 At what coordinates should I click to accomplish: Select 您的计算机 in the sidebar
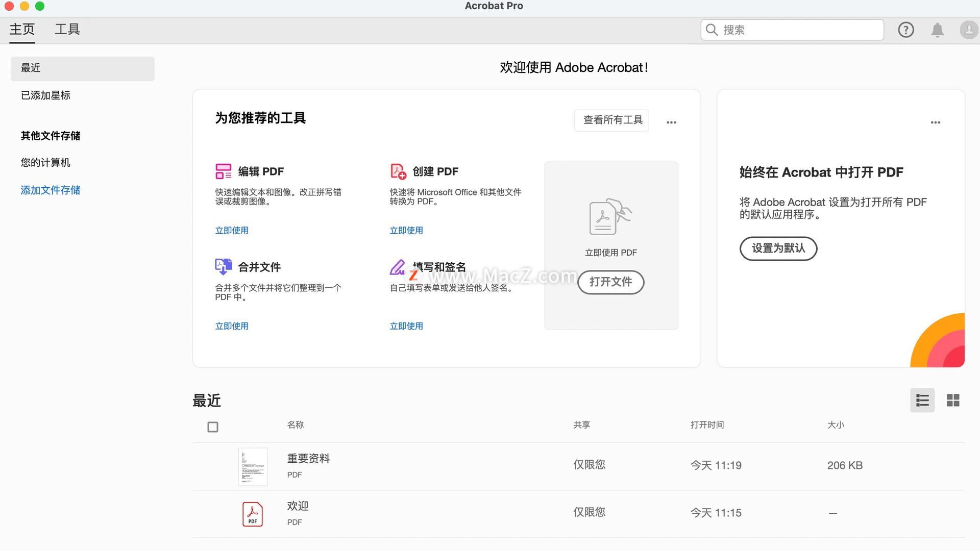[45, 163]
